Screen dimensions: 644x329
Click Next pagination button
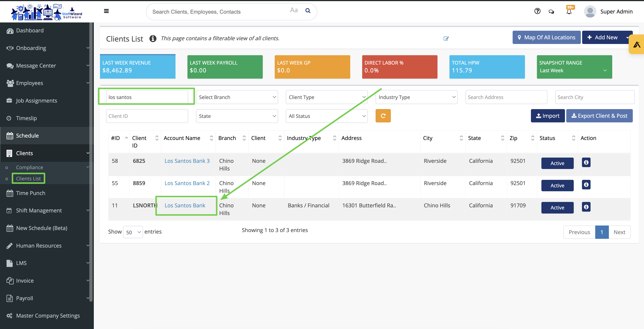click(619, 232)
